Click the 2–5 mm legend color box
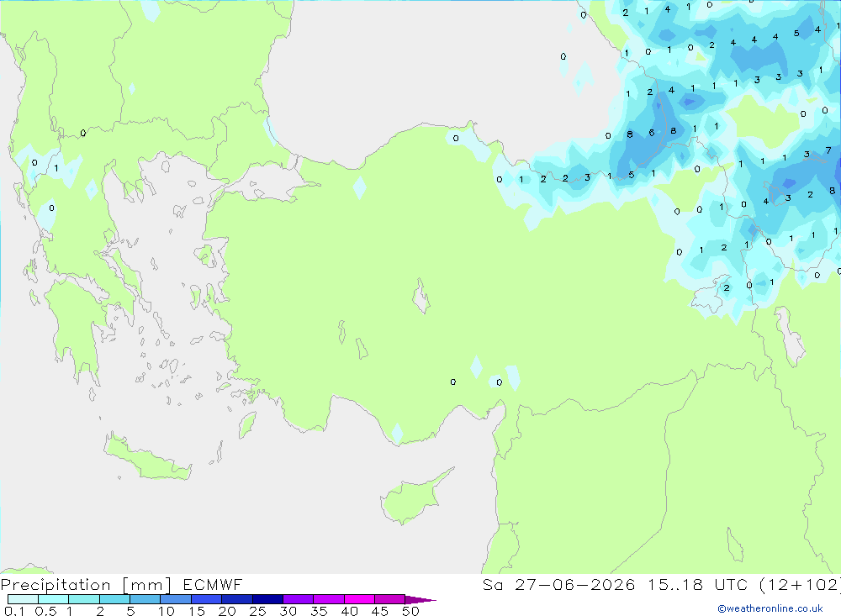Viewport: 841px width, 616px height. (x=114, y=599)
